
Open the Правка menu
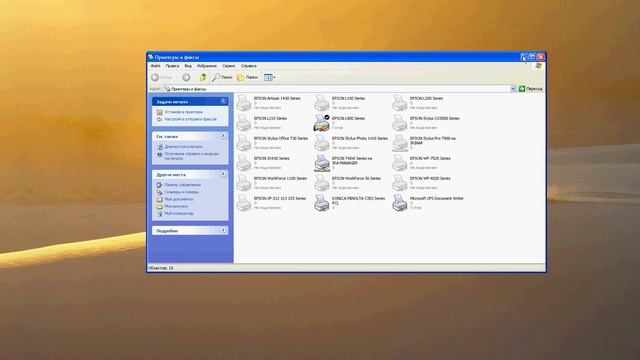(172, 66)
